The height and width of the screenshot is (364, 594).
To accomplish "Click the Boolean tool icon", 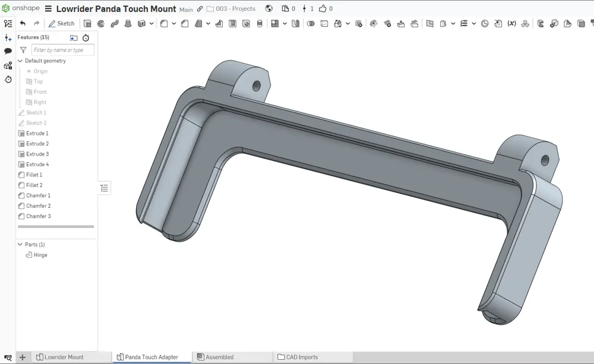I will click(x=311, y=24).
